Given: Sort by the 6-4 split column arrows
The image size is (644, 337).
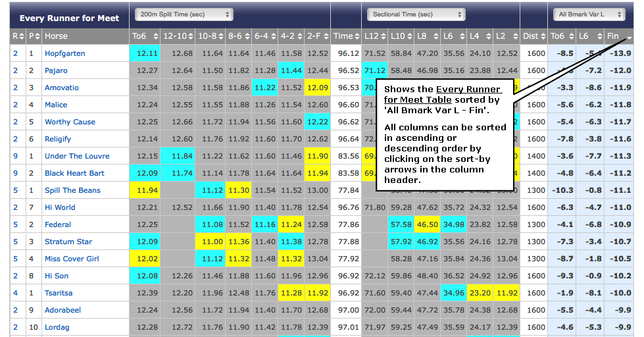Looking at the screenshot, I should tap(272, 37).
